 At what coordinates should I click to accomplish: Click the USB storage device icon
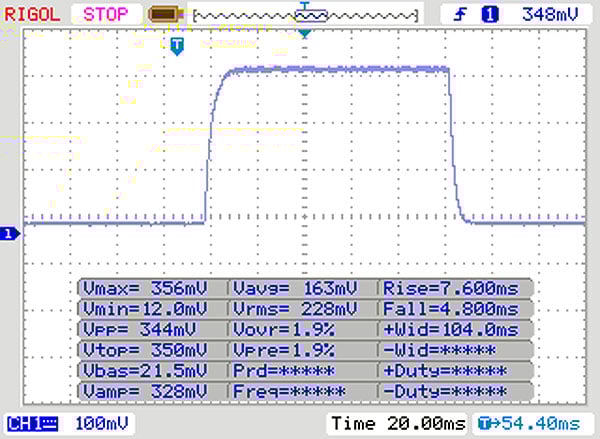click(165, 15)
